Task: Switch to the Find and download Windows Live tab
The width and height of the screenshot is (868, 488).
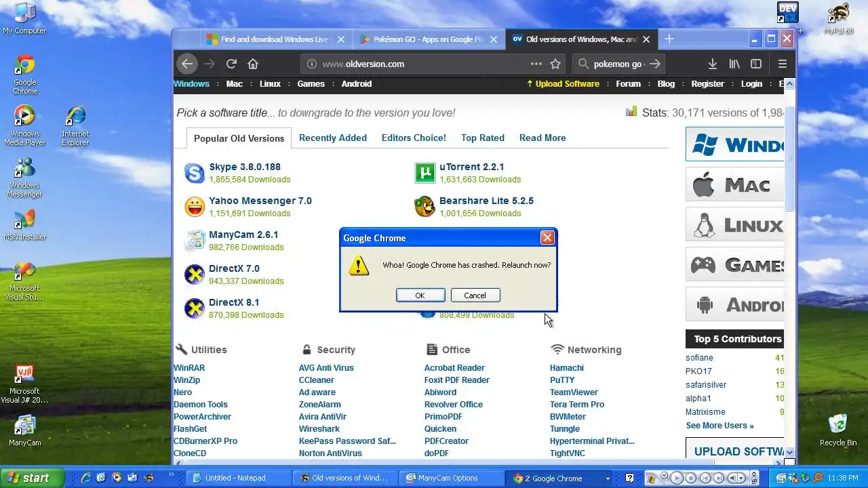Action: click(x=275, y=39)
